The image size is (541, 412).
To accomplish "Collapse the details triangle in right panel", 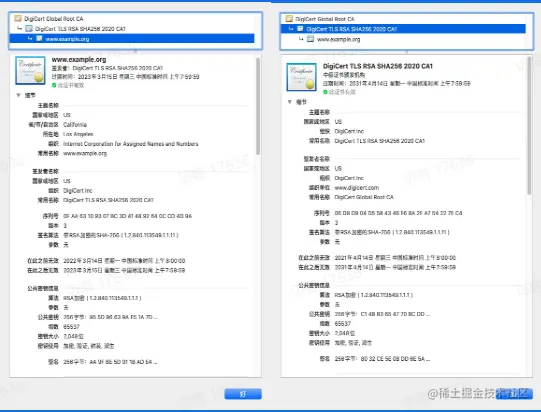I will (290, 102).
